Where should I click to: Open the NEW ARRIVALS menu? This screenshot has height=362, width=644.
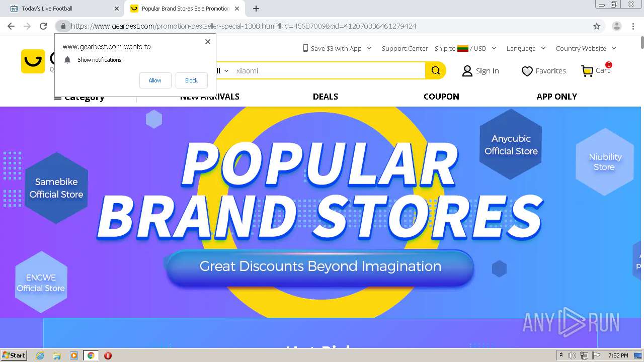click(x=210, y=97)
